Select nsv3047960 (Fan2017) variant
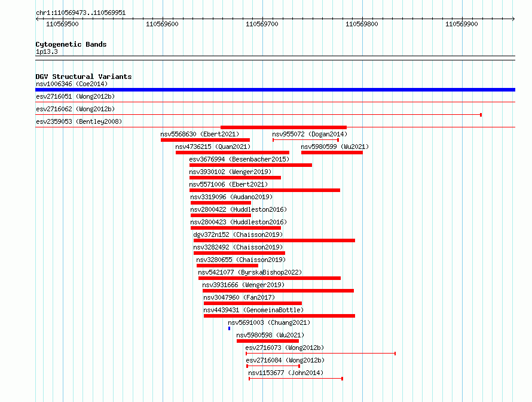 (x=239, y=297)
